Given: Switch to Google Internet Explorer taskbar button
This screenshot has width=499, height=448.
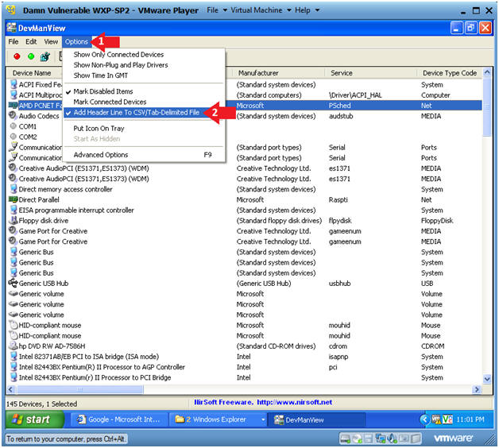Looking at the screenshot, I should (x=118, y=419).
